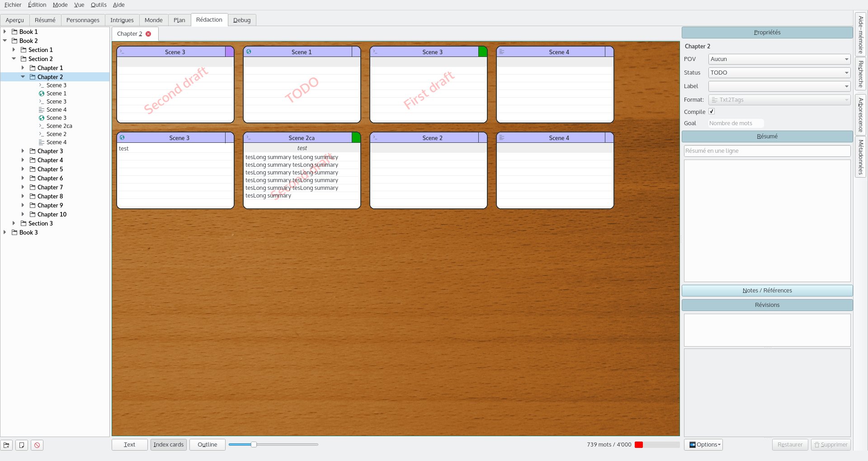
Task: Click the green status corner on Scene 2ca card
Action: (356, 137)
